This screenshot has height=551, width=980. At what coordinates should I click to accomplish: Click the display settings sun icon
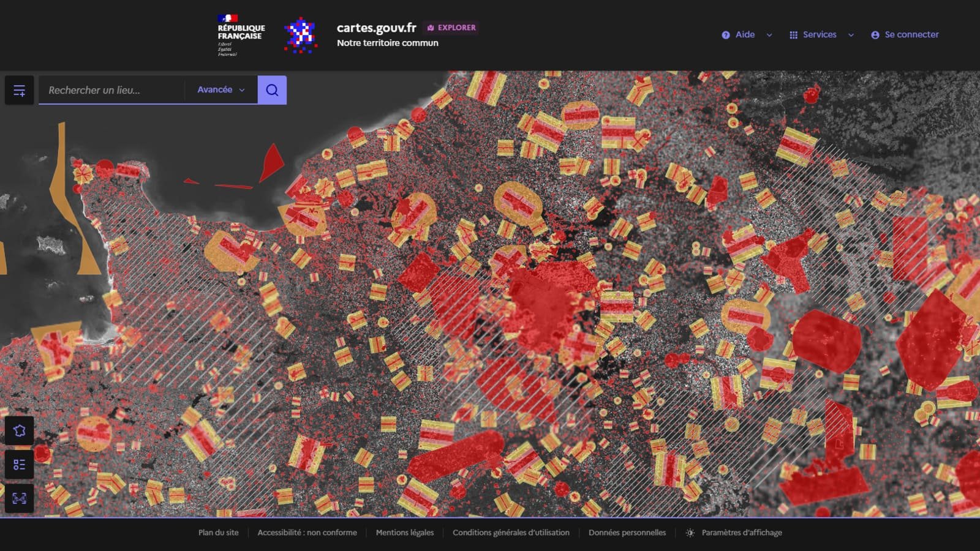[x=690, y=533]
